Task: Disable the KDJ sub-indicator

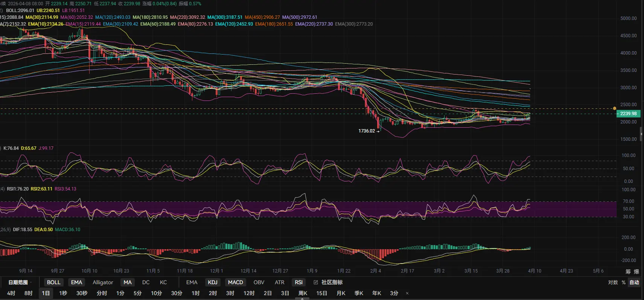Action: pos(213,282)
